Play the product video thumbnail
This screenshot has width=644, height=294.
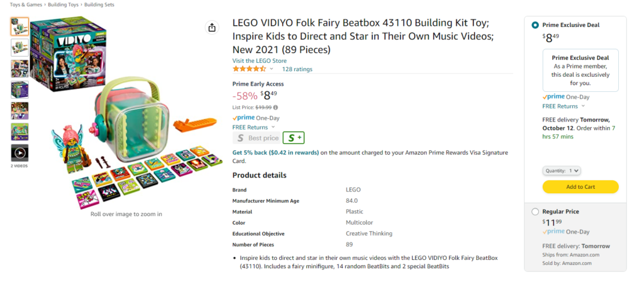click(19, 153)
